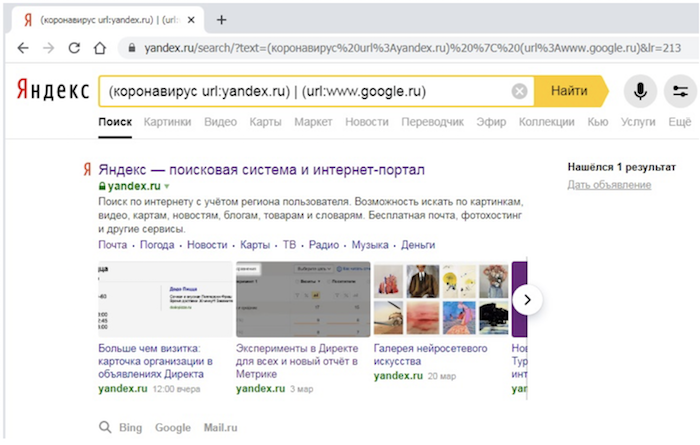Go to browser home page icon

tap(100, 48)
